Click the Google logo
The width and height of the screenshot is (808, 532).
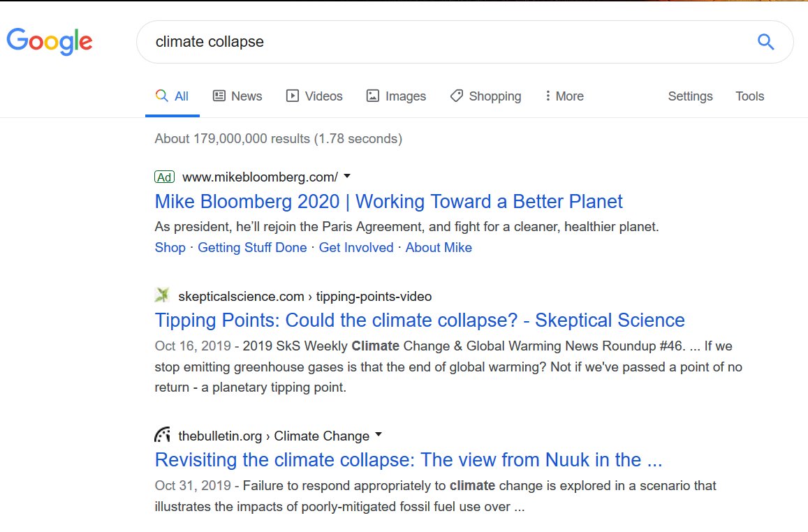[50, 42]
